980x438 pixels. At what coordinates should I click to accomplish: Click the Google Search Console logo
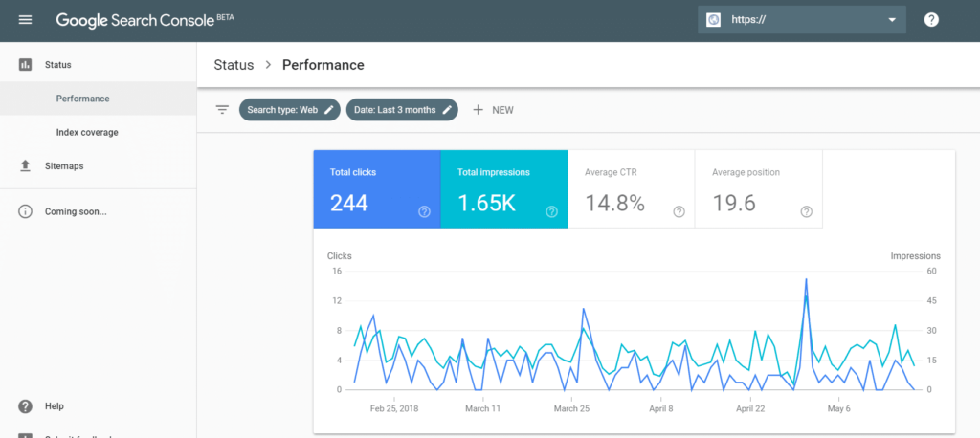pos(145,20)
